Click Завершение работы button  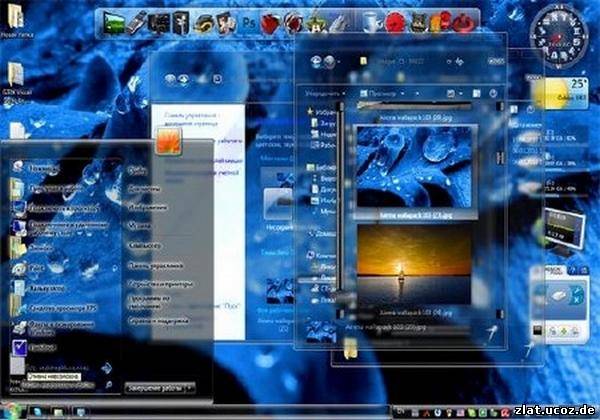(155, 388)
